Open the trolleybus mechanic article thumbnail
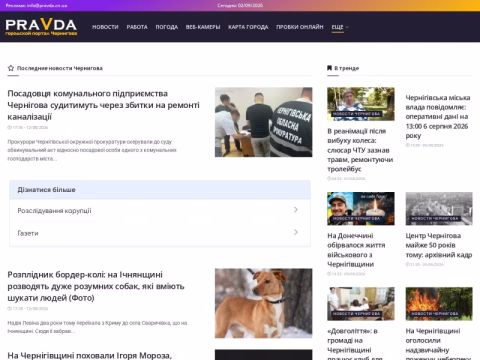The width and height of the screenshot is (480, 360). pos(361,104)
